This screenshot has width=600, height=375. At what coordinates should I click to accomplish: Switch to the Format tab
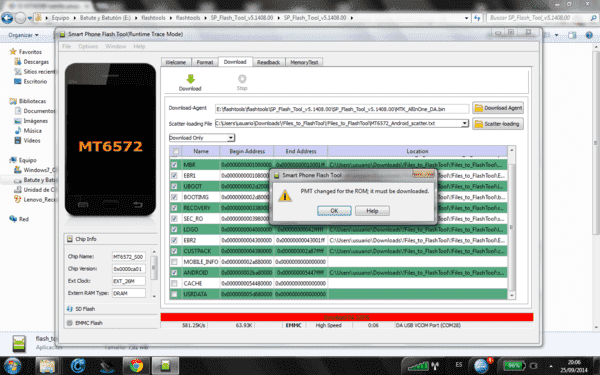[x=205, y=62]
